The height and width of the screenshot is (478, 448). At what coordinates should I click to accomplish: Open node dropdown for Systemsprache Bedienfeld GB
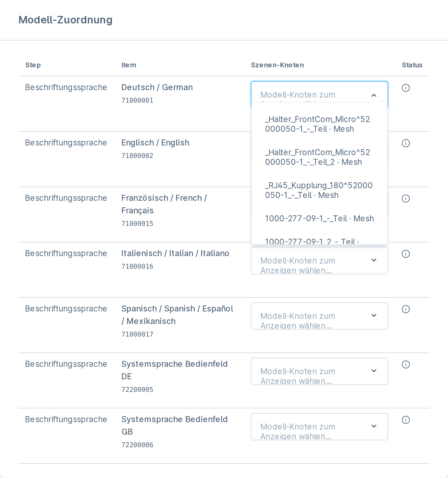click(319, 427)
